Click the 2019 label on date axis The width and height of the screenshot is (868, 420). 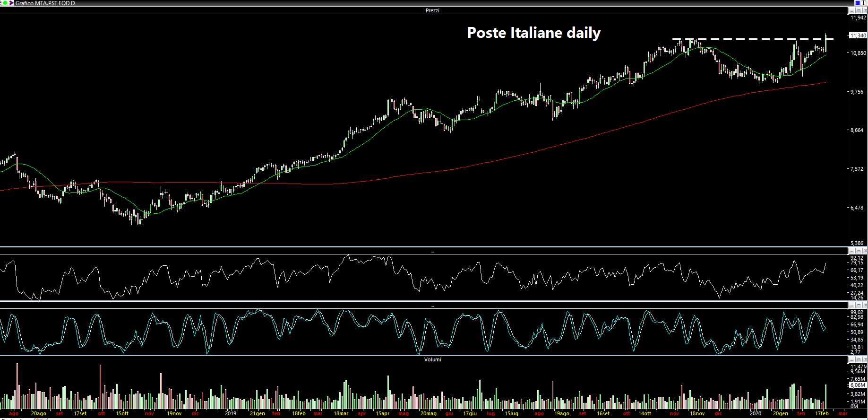click(x=230, y=413)
